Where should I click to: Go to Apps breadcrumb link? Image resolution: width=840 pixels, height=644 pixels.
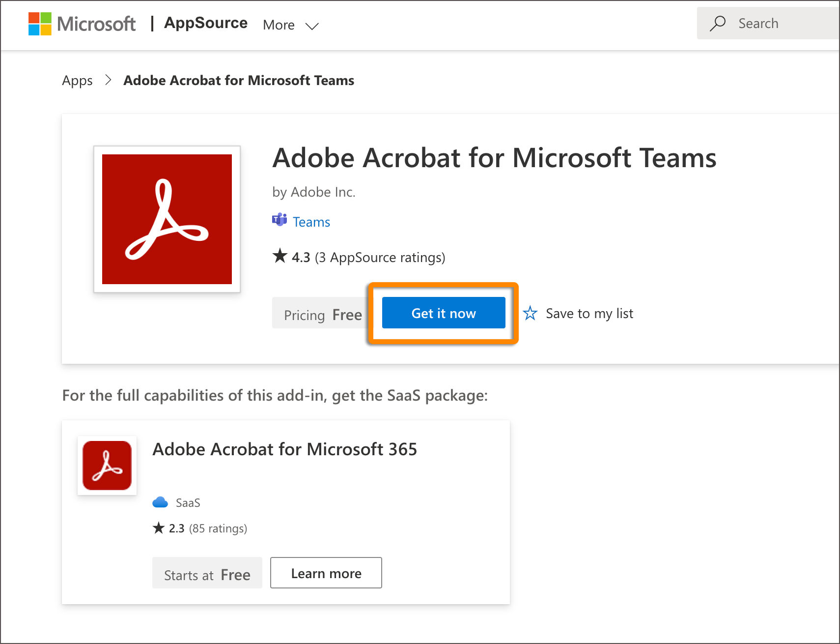point(77,81)
